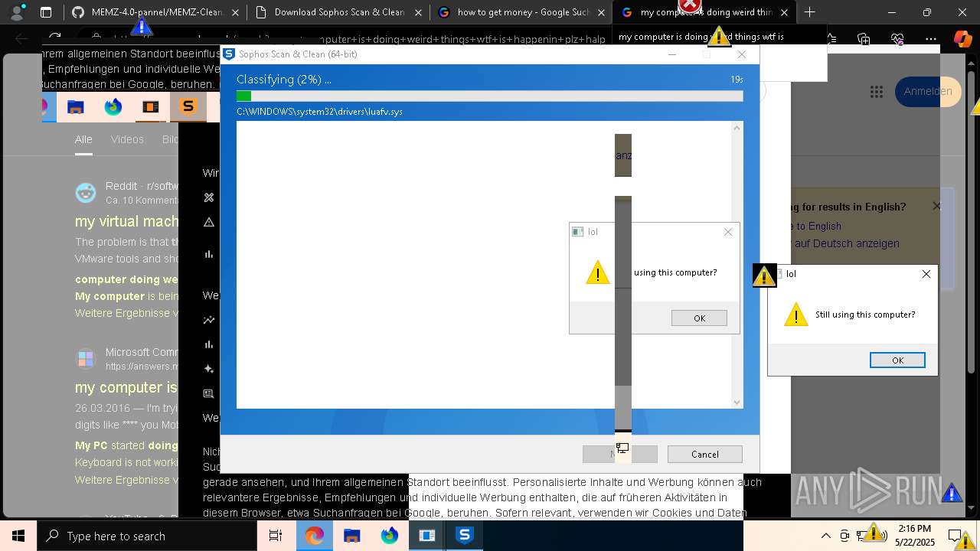
Task: Select the Alle search filter tab
Action: [x=83, y=139]
